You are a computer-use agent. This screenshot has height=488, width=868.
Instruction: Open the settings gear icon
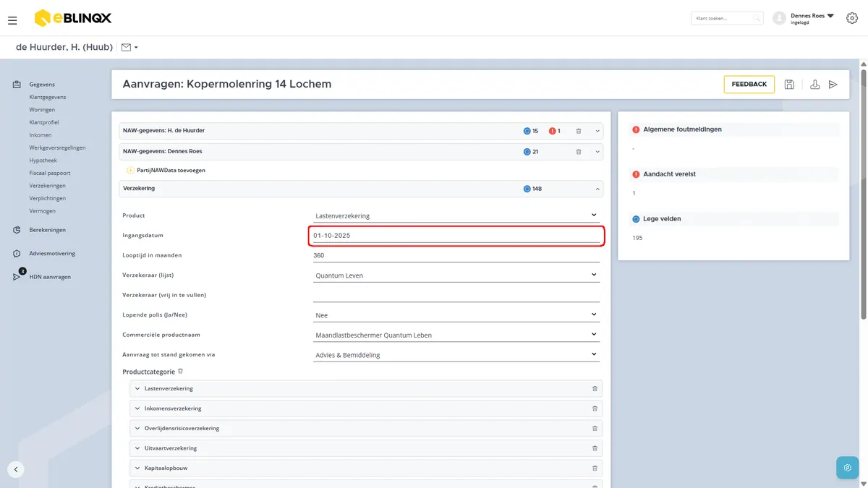(x=851, y=18)
